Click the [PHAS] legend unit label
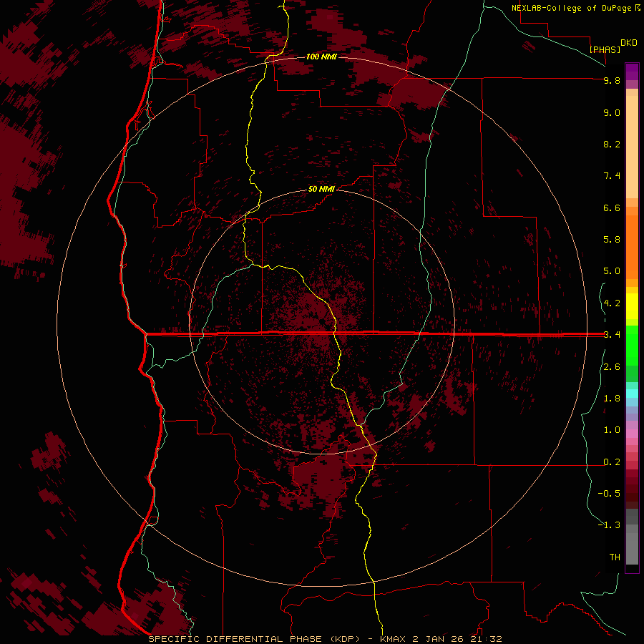 click(605, 49)
